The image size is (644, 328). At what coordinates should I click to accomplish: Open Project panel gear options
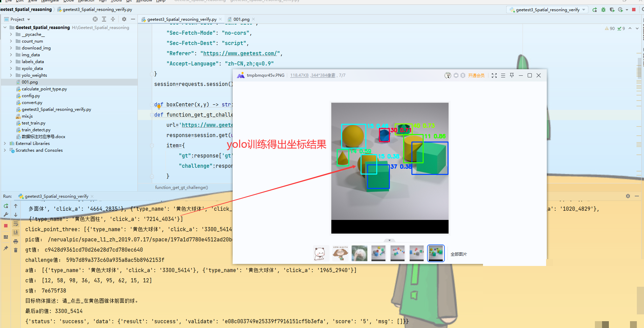124,19
